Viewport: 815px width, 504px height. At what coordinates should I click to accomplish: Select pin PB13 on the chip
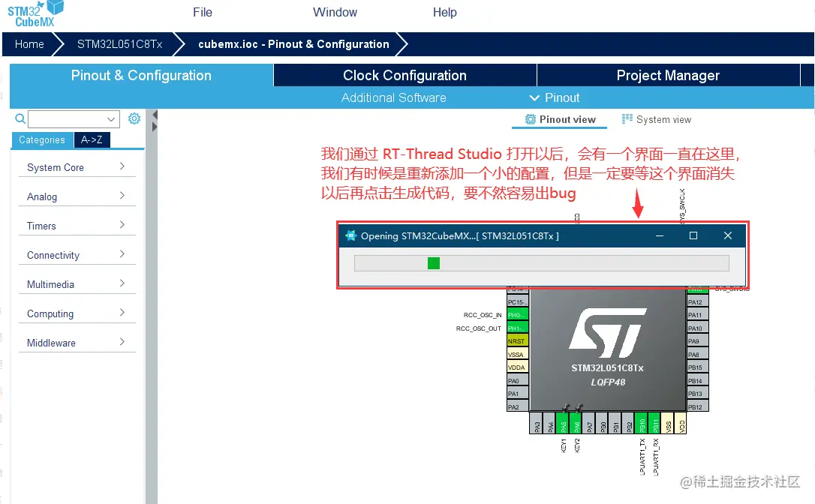(x=697, y=394)
